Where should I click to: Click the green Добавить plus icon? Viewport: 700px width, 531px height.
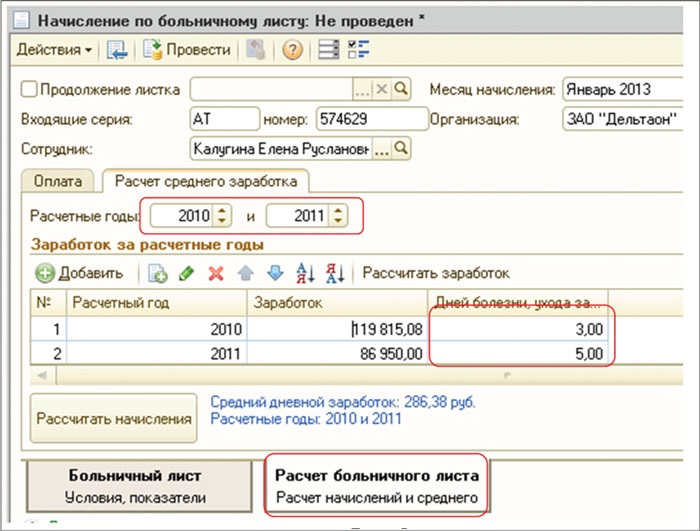[45, 272]
